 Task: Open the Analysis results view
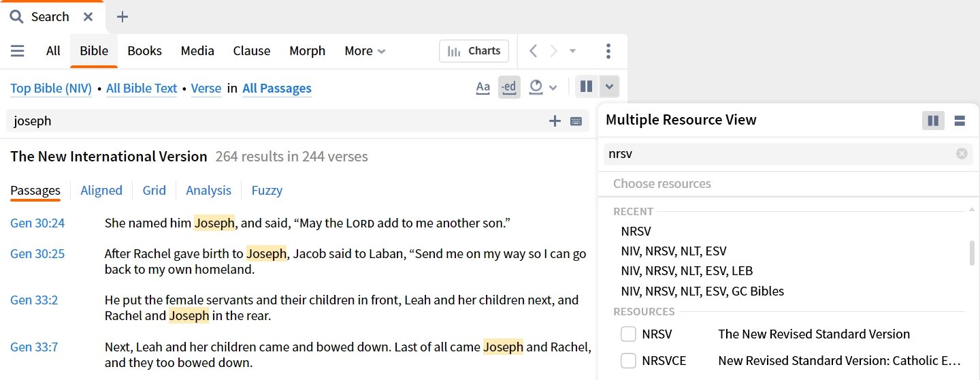209,191
